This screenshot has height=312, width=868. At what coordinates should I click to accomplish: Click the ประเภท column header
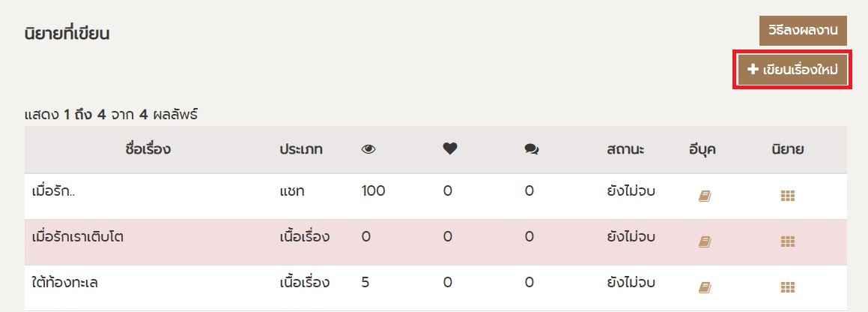300,149
